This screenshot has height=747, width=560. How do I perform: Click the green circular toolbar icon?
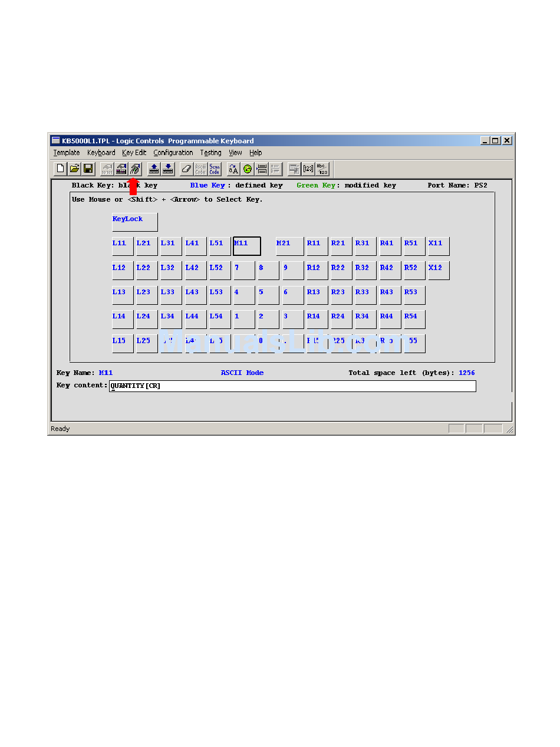click(248, 169)
